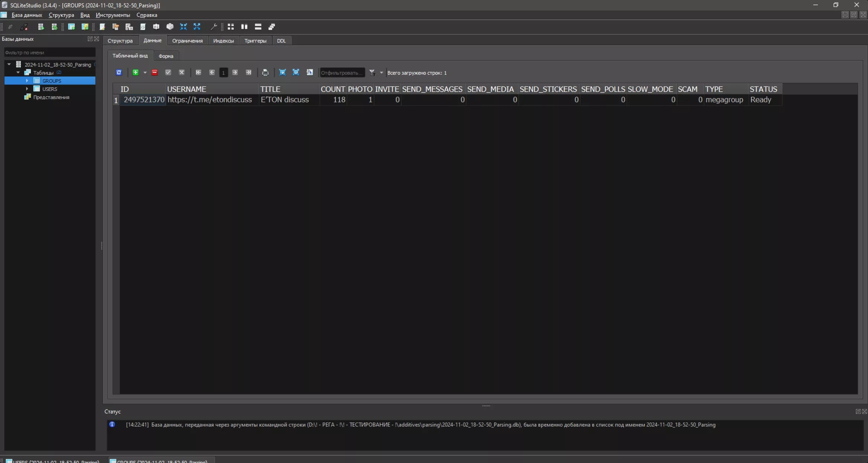Viewport: 868px width, 463px height.
Task: Click the first record navigation icon
Action: click(x=198, y=72)
